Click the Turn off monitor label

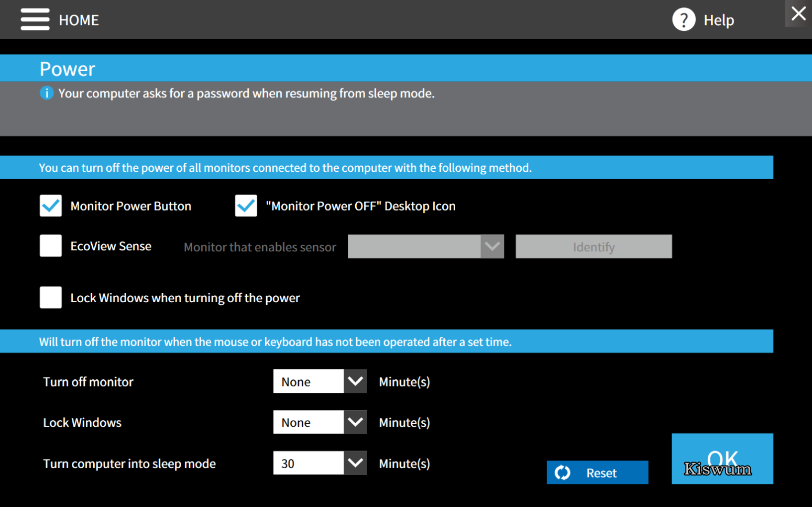[x=88, y=382]
